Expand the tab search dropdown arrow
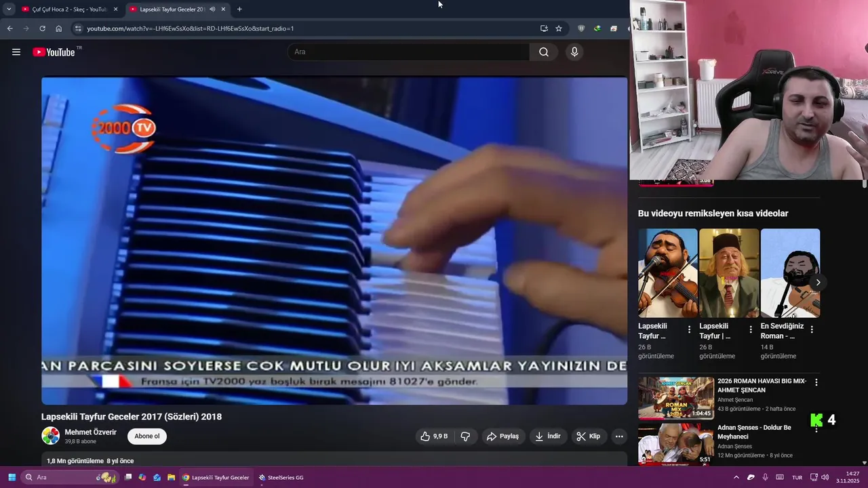 [9, 9]
